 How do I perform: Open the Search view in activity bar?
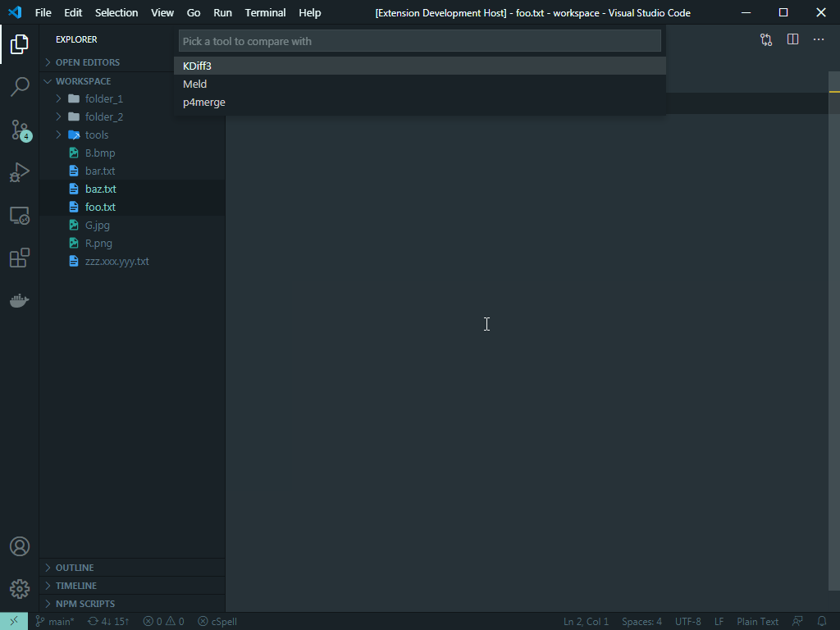click(20, 87)
